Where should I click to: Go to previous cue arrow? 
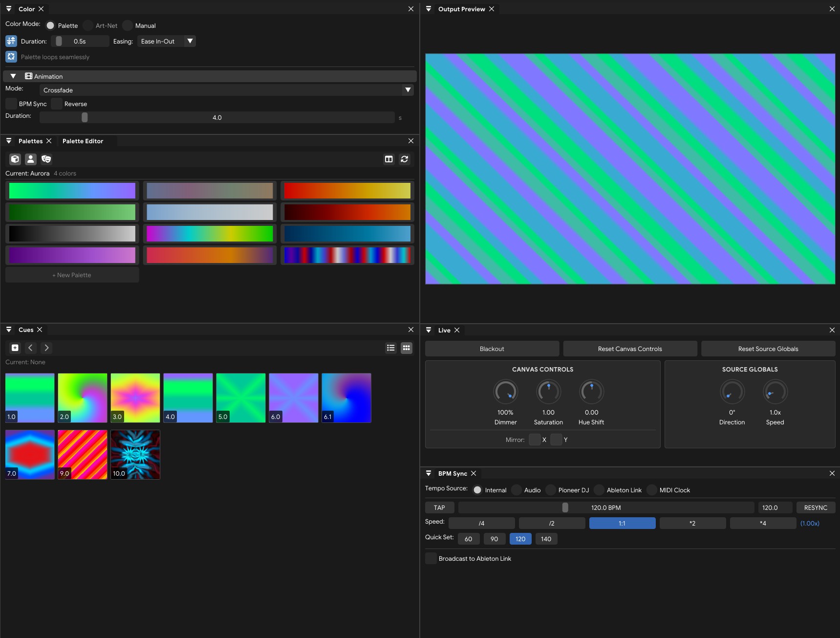point(31,348)
